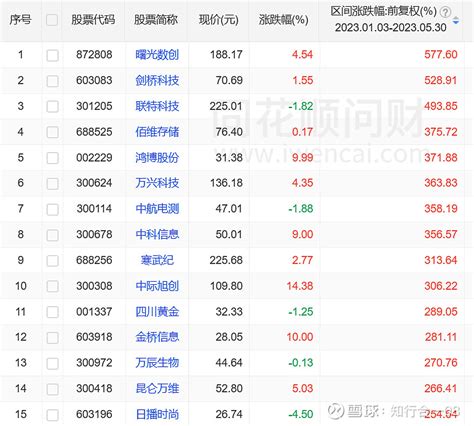Click date range 2023.01.03-2023.05.30
Image resolution: width=474 pixels, height=426 pixels.
390,27
